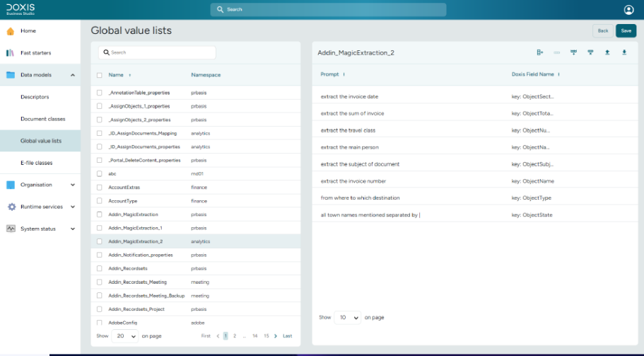Click the 'key: ObjectState' field value
Viewport: 644px width, 356px height.
[x=532, y=214]
